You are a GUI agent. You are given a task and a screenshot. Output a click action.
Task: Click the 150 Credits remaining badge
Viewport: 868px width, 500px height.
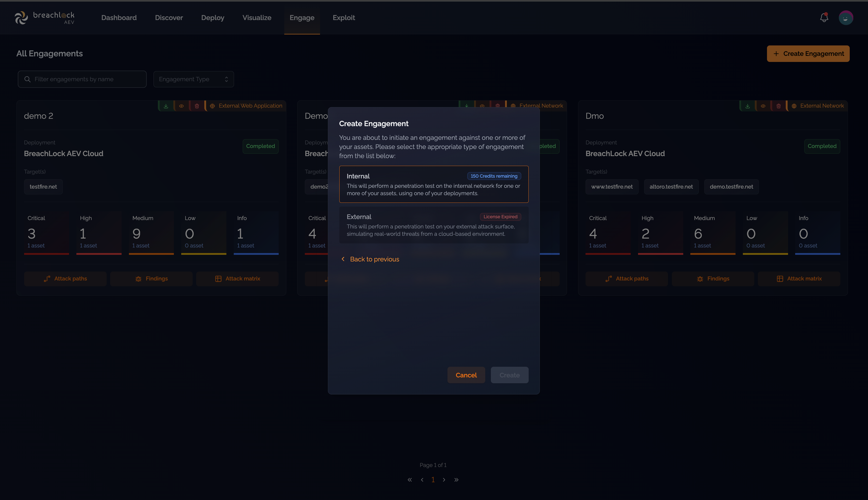(x=494, y=176)
